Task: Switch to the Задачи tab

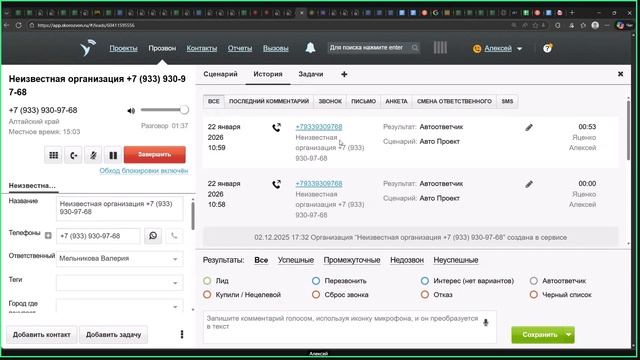Action: 311,74
